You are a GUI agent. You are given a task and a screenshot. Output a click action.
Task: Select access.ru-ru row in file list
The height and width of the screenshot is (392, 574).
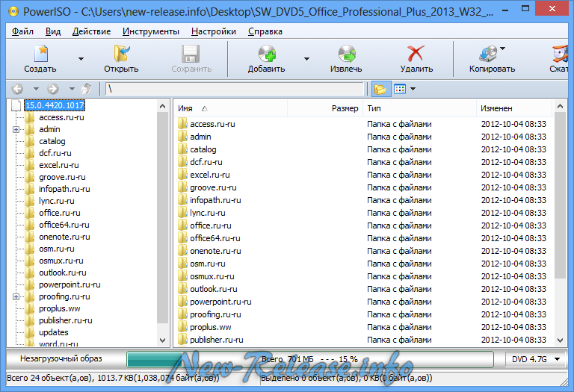(362, 124)
